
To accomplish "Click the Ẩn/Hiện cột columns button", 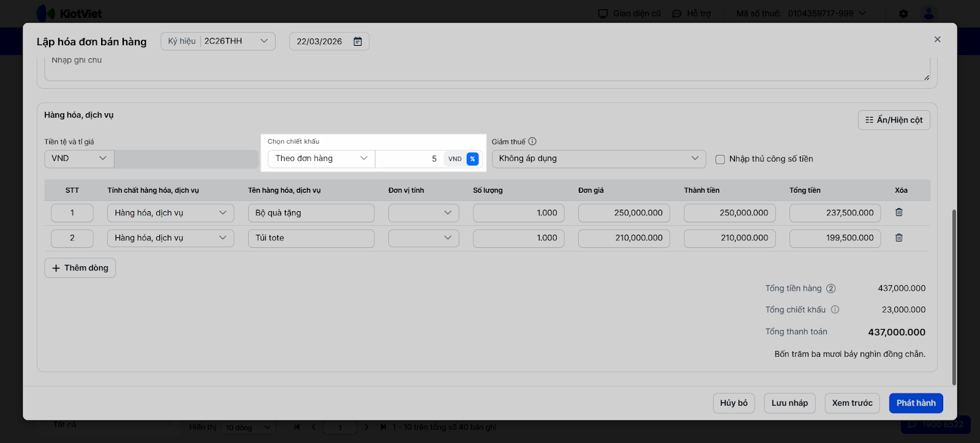I will click(x=894, y=120).
